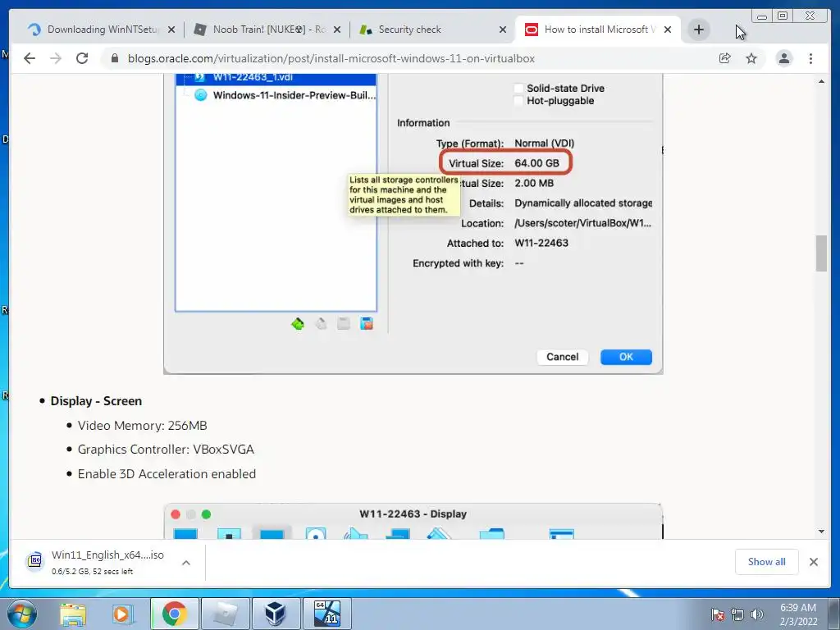840x630 pixels.
Task: Click the add attachment green icon in the screenshot
Action: 298,323
